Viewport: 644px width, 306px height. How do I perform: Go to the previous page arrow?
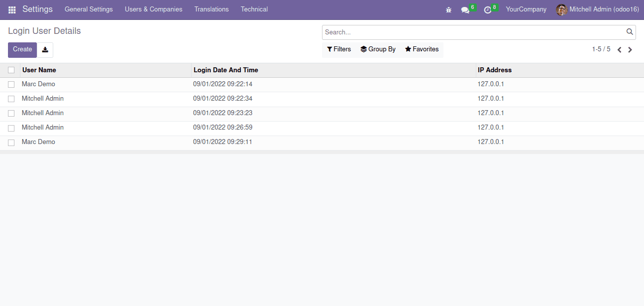(619, 50)
